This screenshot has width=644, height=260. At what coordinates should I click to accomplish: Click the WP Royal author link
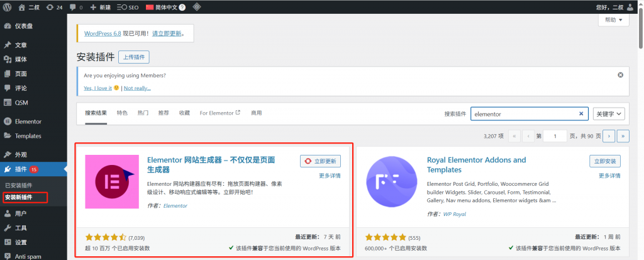pyautogui.click(x=454, y=214)
